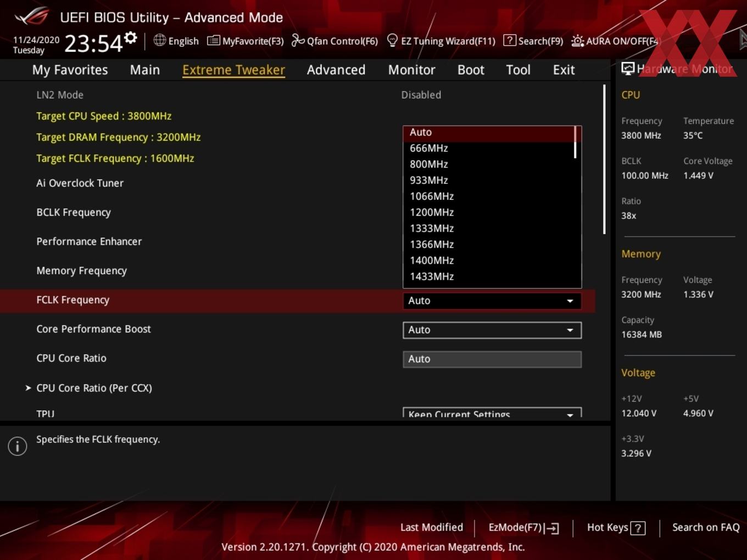The image size is (747, 560).
Task: Open MyFavorite(F3) list icon
Action: (213, 41)
